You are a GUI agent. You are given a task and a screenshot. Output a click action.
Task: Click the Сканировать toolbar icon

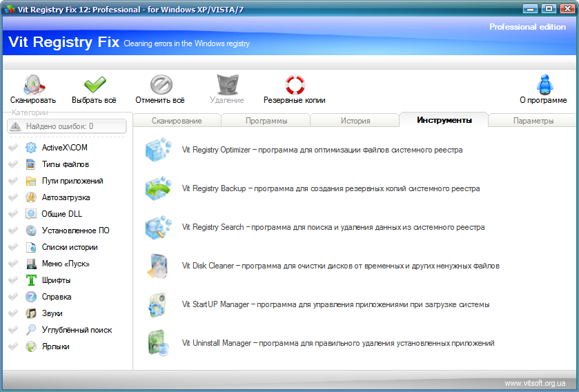coord(33,86)
